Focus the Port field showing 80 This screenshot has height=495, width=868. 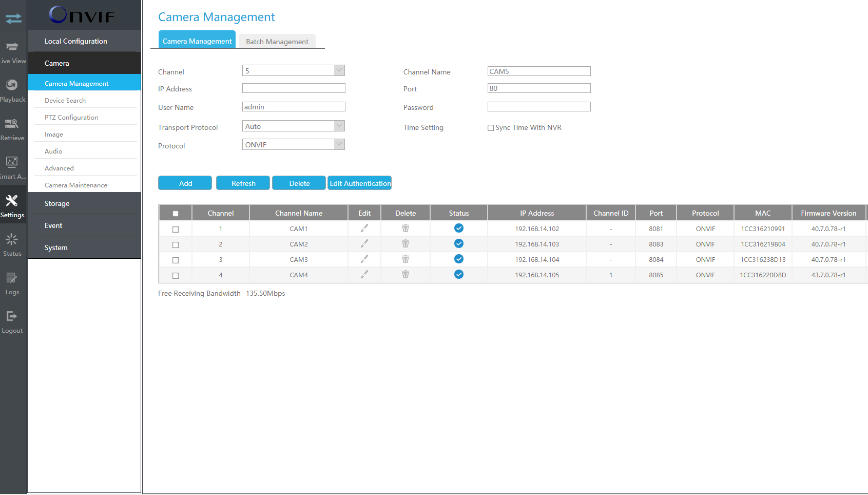pyautogui.click(x=539, y=88)
